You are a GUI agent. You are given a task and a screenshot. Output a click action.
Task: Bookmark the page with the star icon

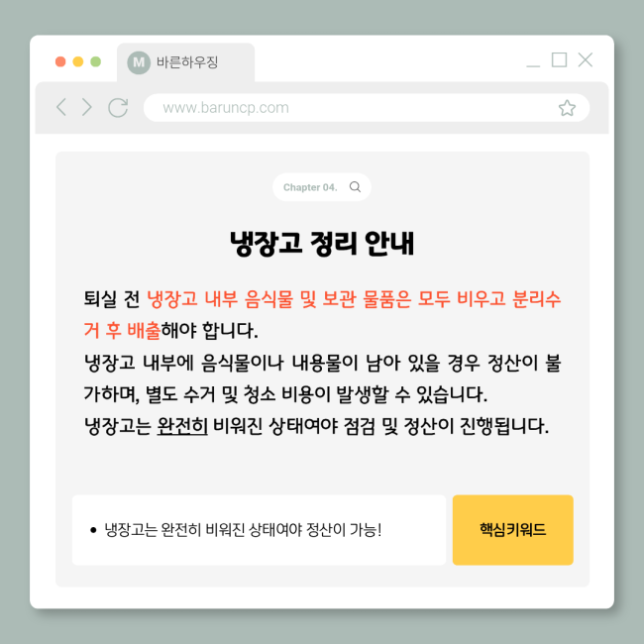click(567, 108)
